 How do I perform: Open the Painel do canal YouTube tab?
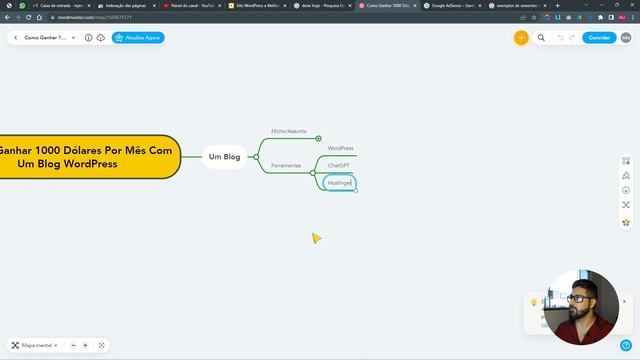pyautogui.click(x=191, y=6)
